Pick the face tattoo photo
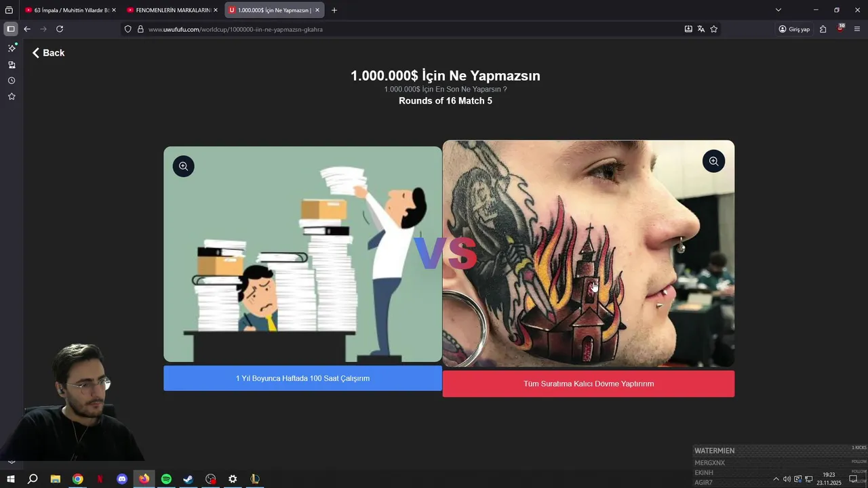This screenshot has width=868, height=488. [589, 253]
